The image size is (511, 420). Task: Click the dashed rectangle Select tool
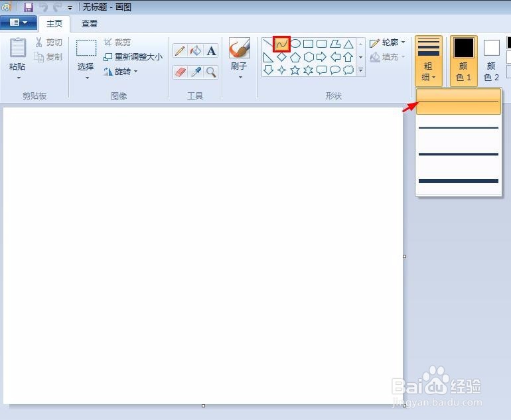(86, 48)
